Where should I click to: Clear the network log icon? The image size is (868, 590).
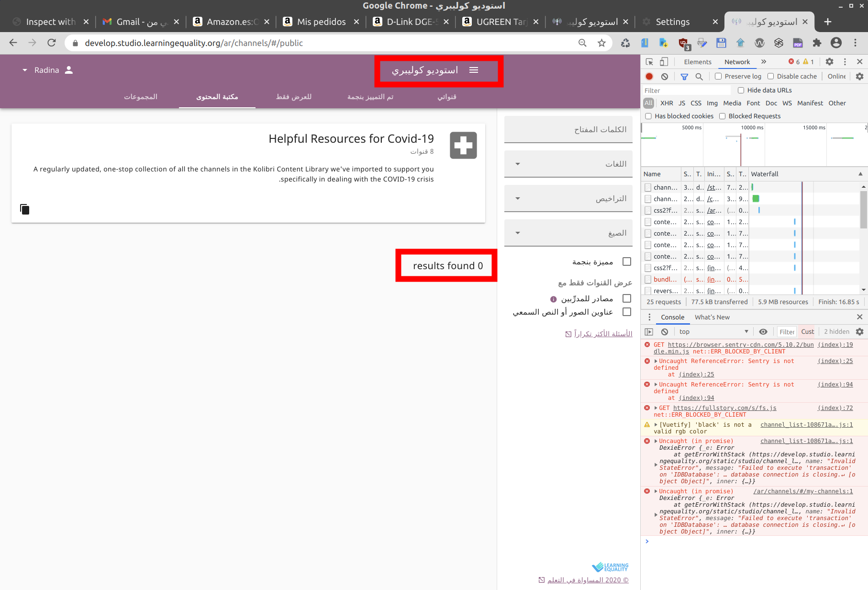click(665, 76)
